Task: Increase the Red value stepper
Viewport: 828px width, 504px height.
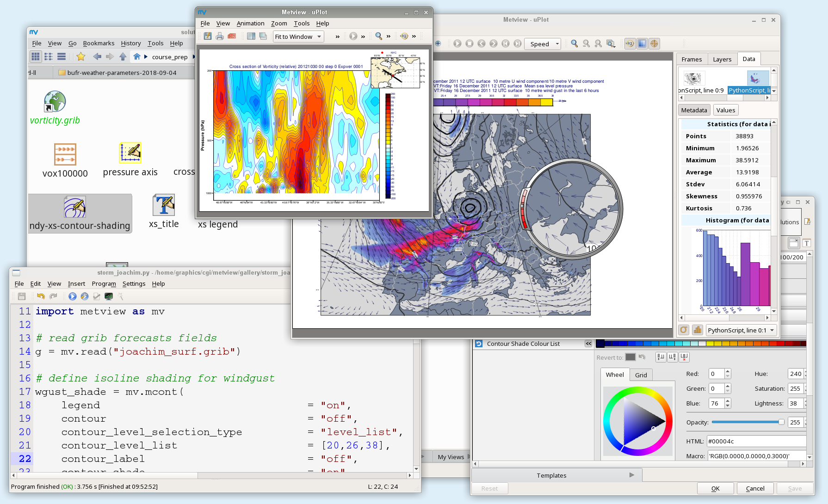Action: 728,371
